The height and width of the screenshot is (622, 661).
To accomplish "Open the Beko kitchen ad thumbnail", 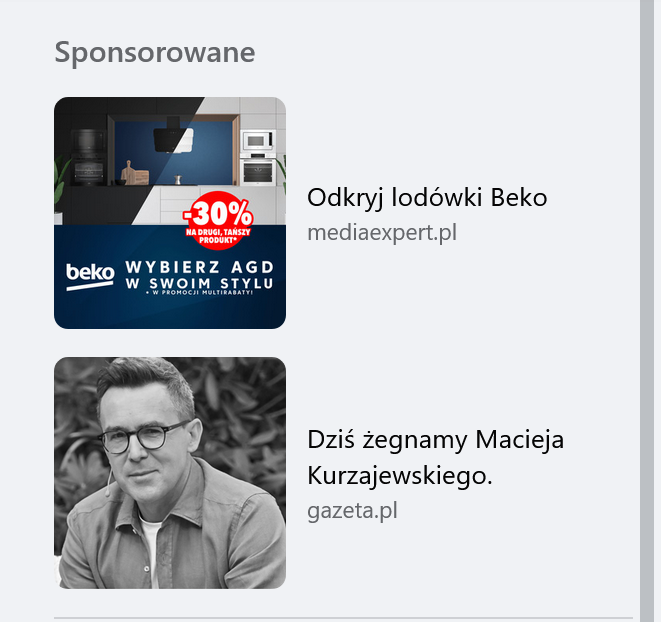I will tap(170, 213).
